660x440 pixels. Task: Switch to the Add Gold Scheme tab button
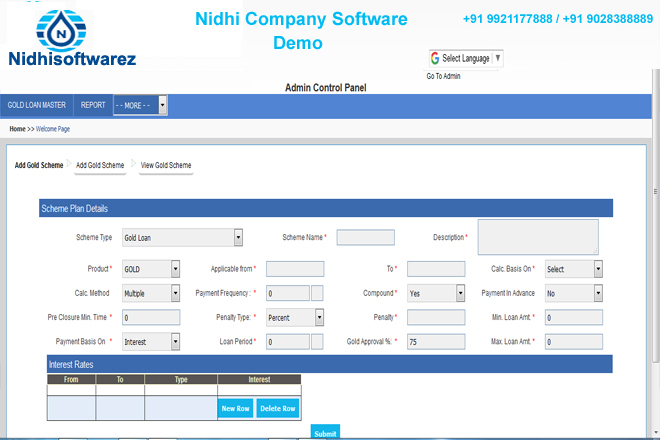tap(100, 165)
